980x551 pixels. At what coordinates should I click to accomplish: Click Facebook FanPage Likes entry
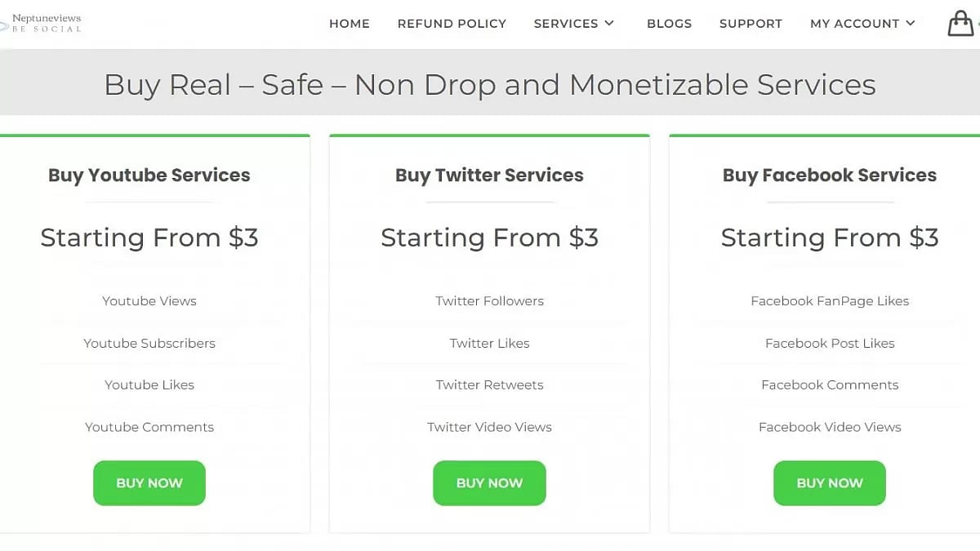pos(830,301)
